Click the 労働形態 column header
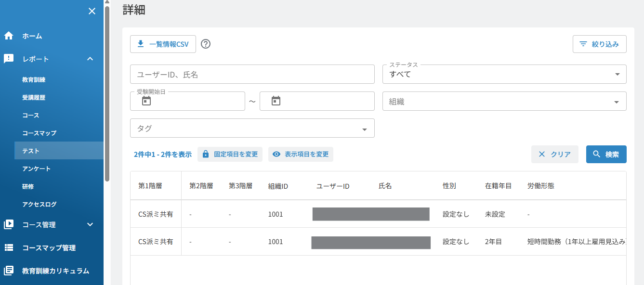The image size is (644, 285). 540,186
